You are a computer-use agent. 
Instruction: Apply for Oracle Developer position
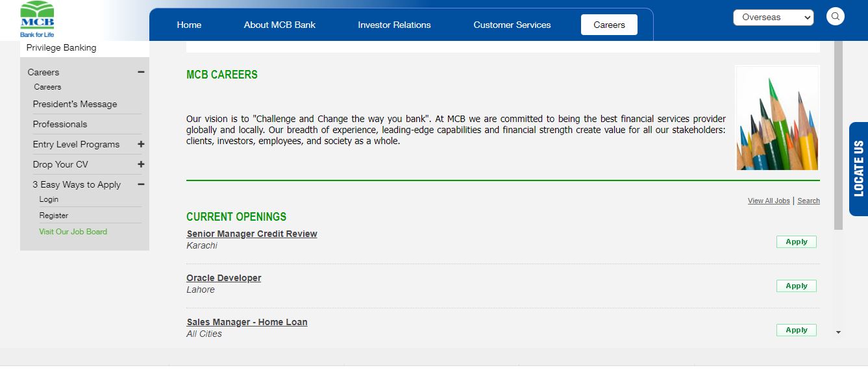(x=797, y=286)
